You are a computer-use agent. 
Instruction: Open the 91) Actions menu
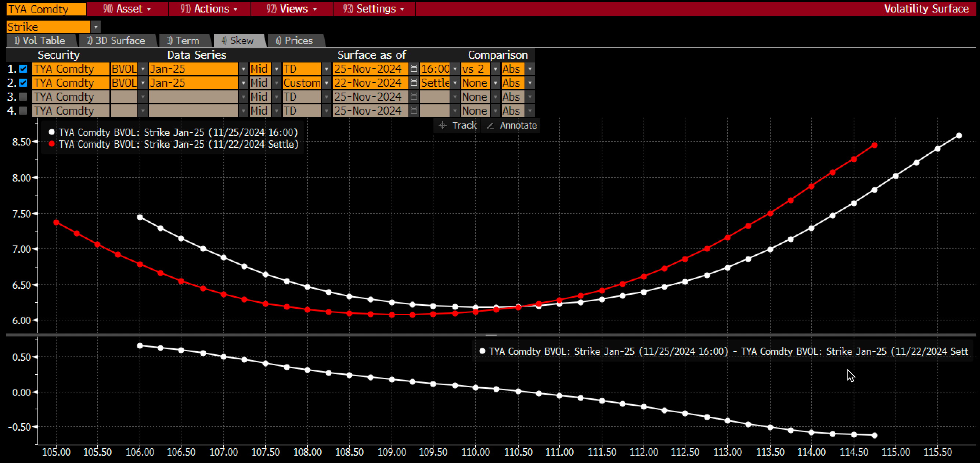click(x=209, y=9)
